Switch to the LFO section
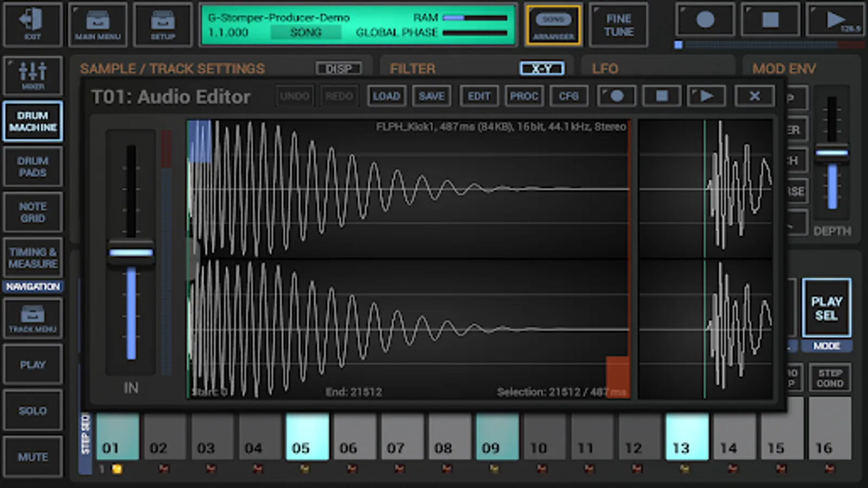This screenshot has height=488, width=868. tap(606, 69)
